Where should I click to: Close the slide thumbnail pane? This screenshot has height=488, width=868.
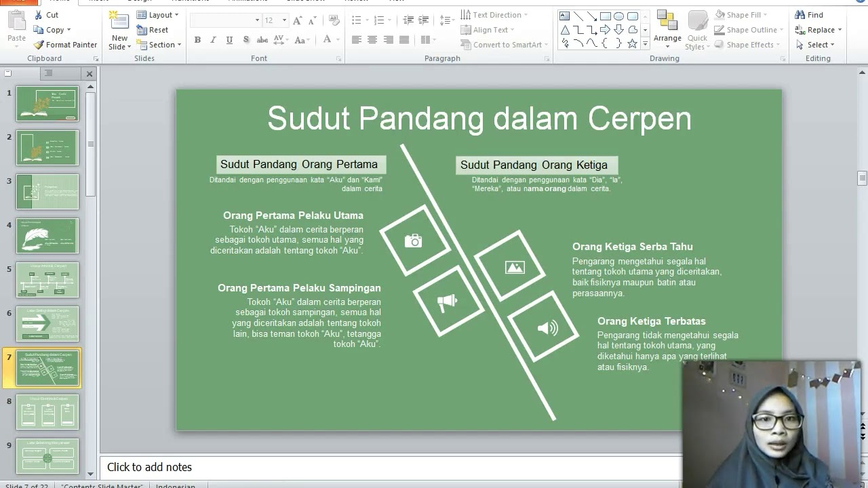point(90,73)
